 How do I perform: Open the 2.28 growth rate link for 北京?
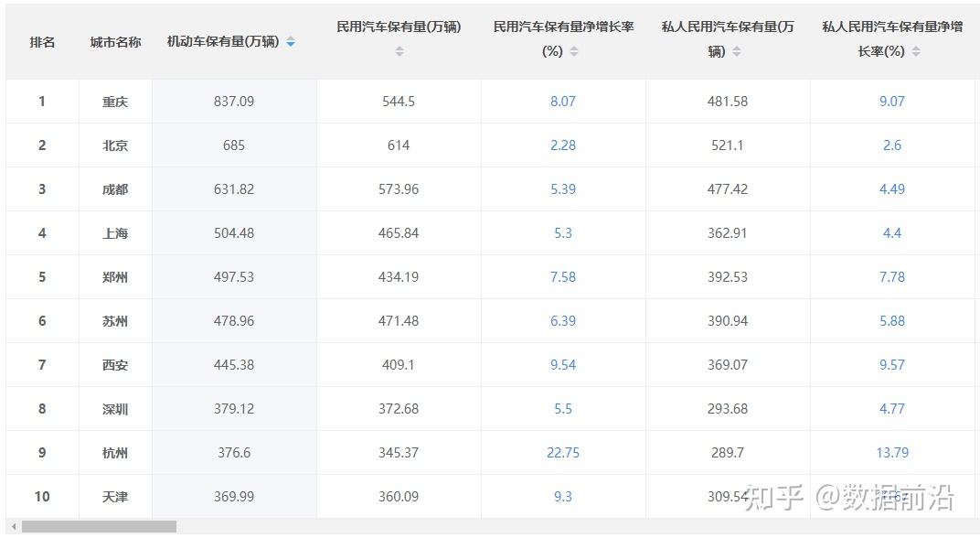[x=563, y=145]
